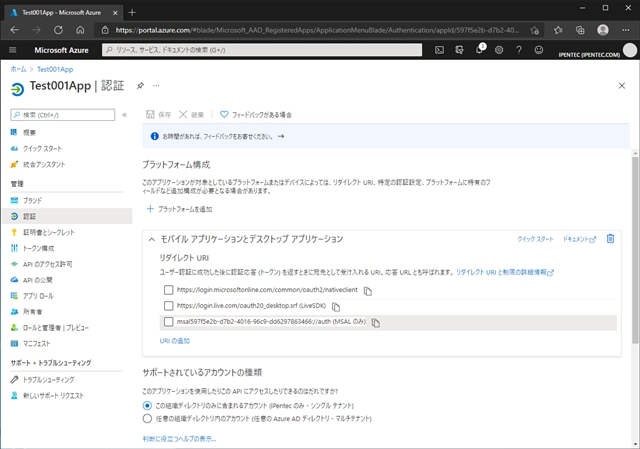Open the browser settings ellipsis menu
The image size is (640, 449).
(x=626, y=30)
